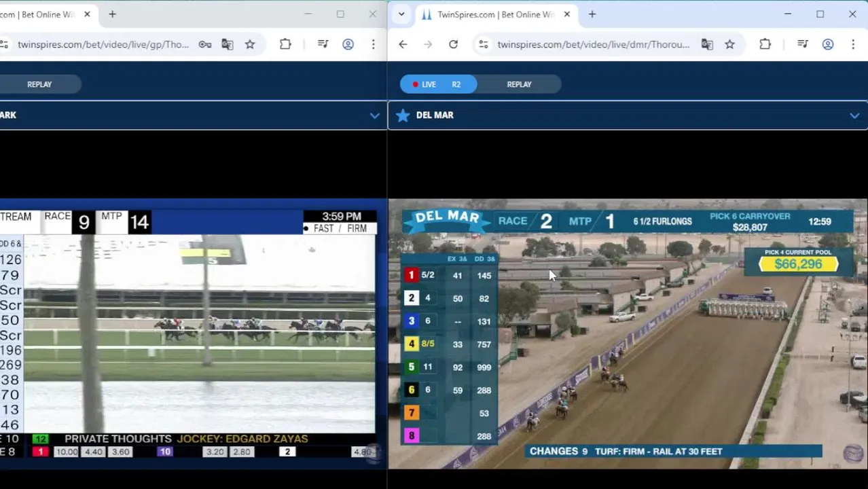Click the Del Mar live race video
The height and width of the screenshot is (489, 868).
628,333
